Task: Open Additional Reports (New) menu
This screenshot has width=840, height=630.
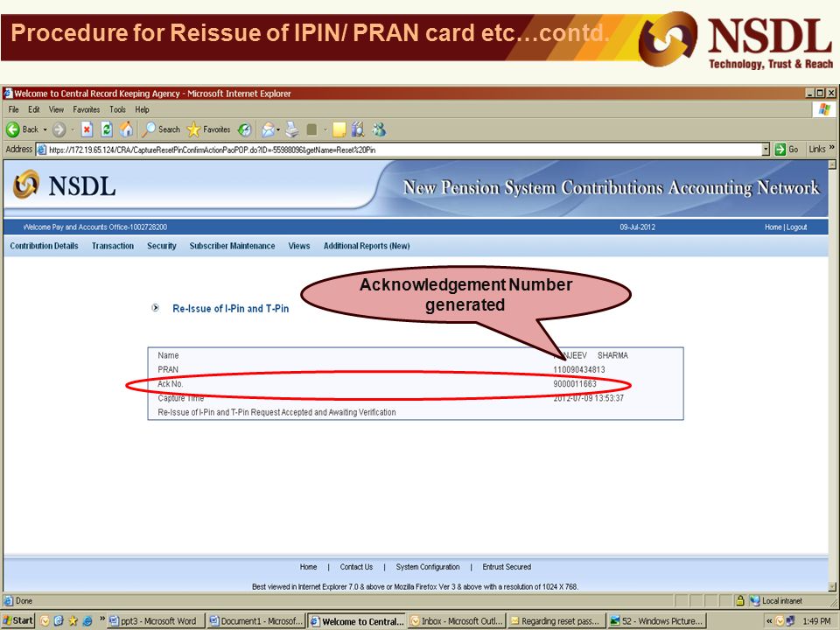Action: 367,246
